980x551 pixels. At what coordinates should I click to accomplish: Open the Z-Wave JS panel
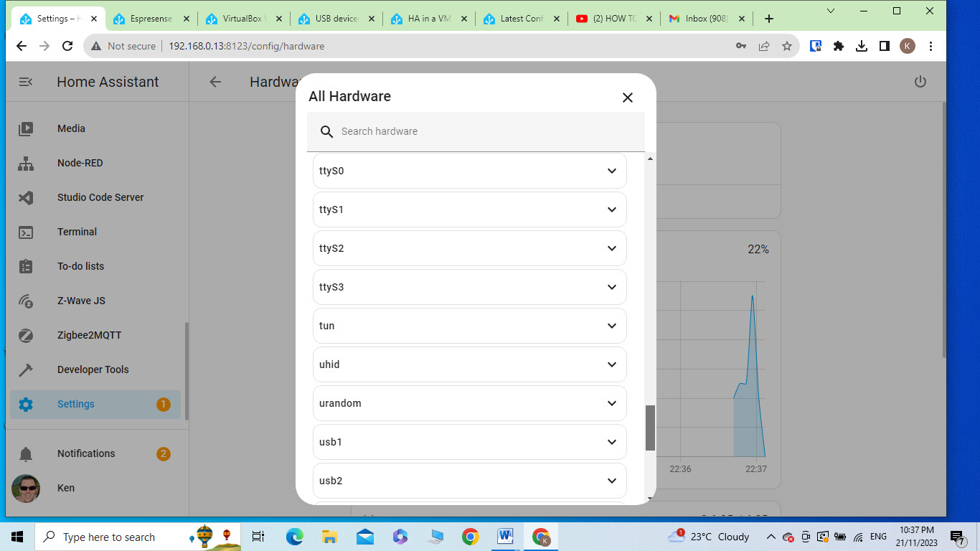(81, 301)
